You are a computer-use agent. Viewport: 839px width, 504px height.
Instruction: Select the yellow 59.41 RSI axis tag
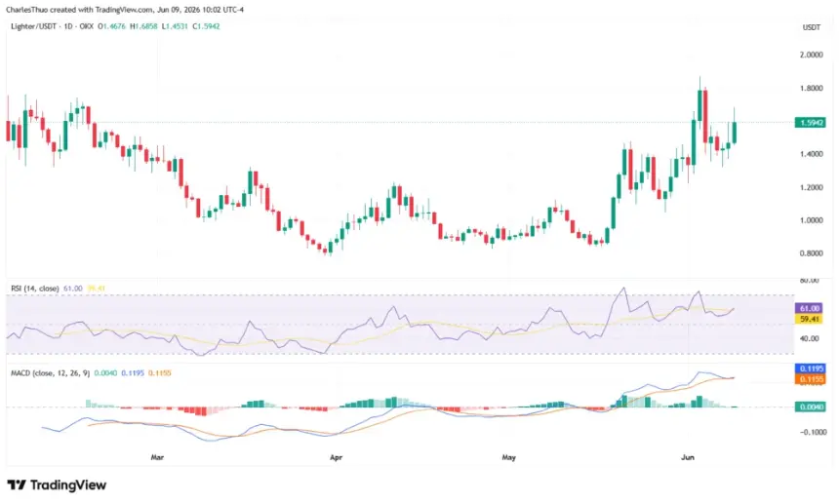point(810,319)
